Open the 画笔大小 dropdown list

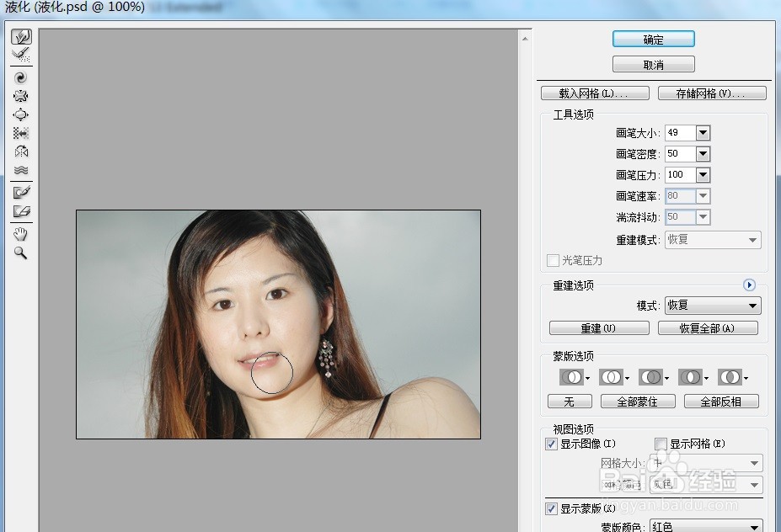(x=702, y=132)
